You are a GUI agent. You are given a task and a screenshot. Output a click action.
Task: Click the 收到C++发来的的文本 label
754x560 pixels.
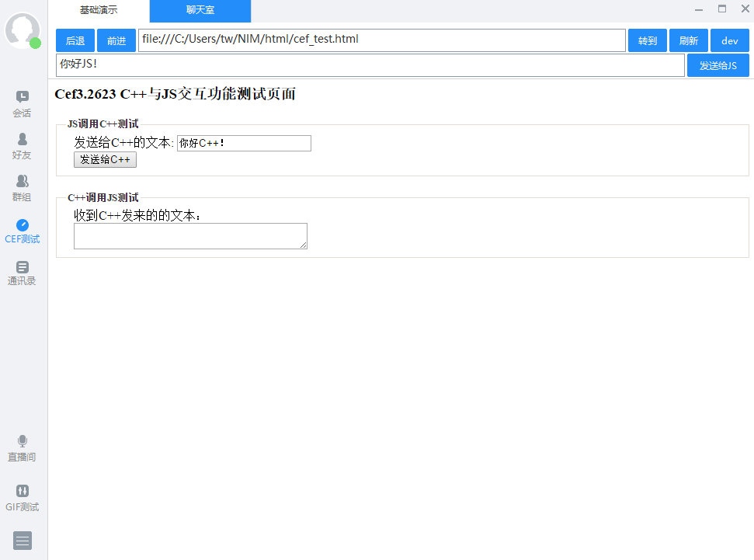click(x=137, y=215)
